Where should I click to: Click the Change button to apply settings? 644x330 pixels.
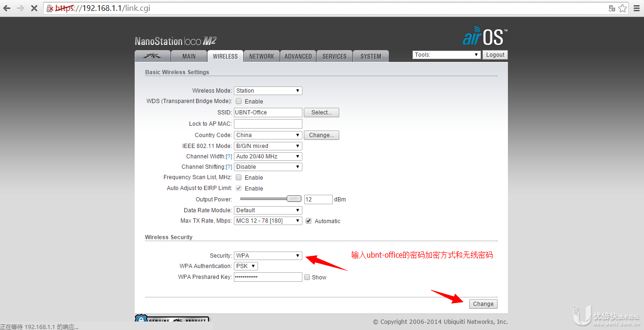(483, 304)
